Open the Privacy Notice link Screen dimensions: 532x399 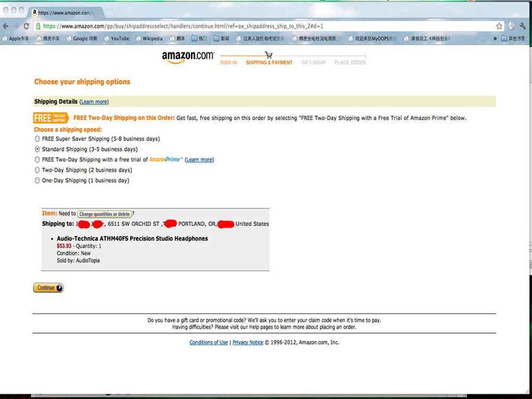248,342
